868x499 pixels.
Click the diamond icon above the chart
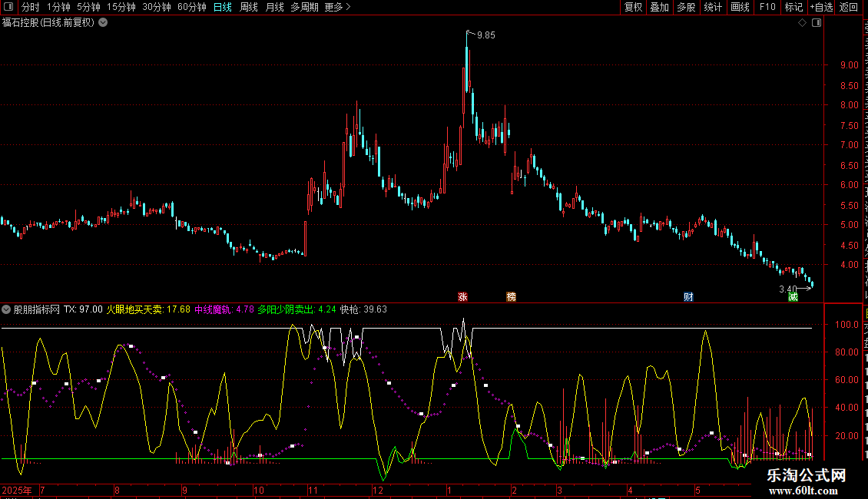(x=802, y=23)
